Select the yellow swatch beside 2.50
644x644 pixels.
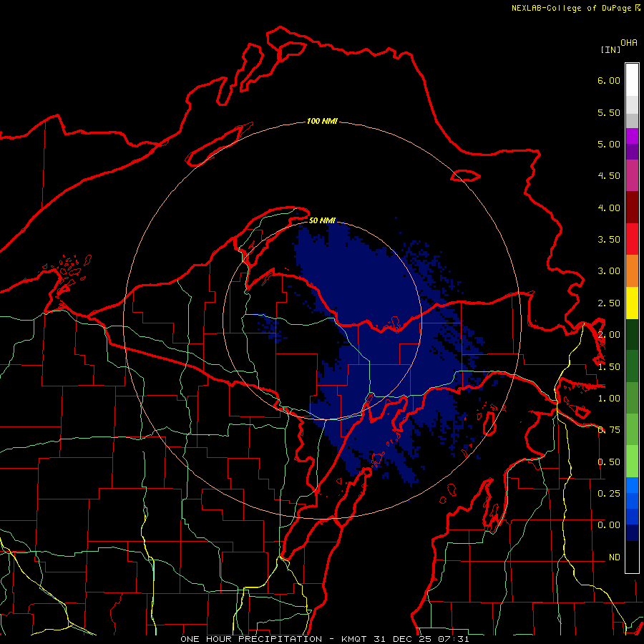pyautogui.click(x=632, y=303)
